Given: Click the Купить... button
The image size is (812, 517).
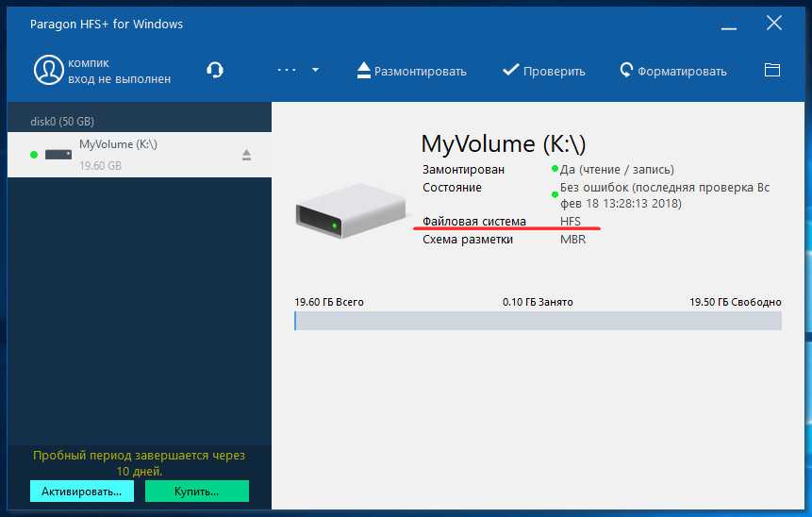Looking at the screenshot, I should (x=196, y=492).
